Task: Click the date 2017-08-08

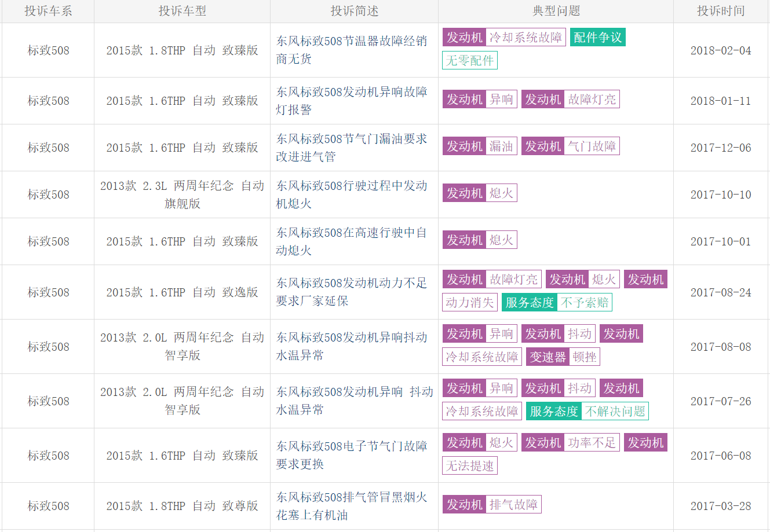Action: (x=721, y=347)
